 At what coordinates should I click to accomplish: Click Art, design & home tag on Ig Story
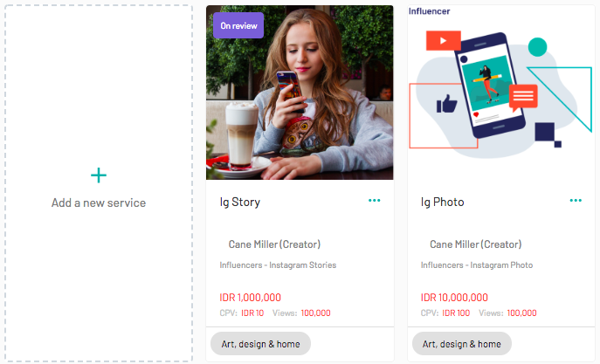[x=260, y=344]
